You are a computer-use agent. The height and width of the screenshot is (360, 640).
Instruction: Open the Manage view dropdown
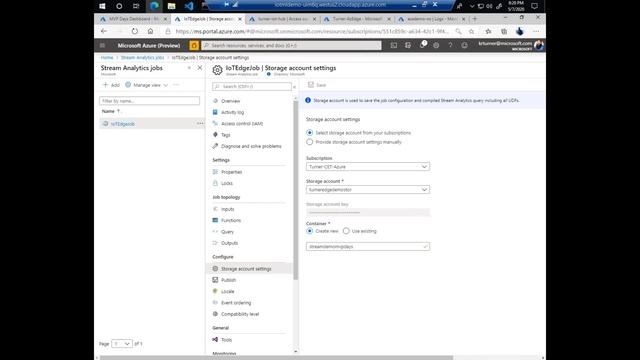point(147,85)
